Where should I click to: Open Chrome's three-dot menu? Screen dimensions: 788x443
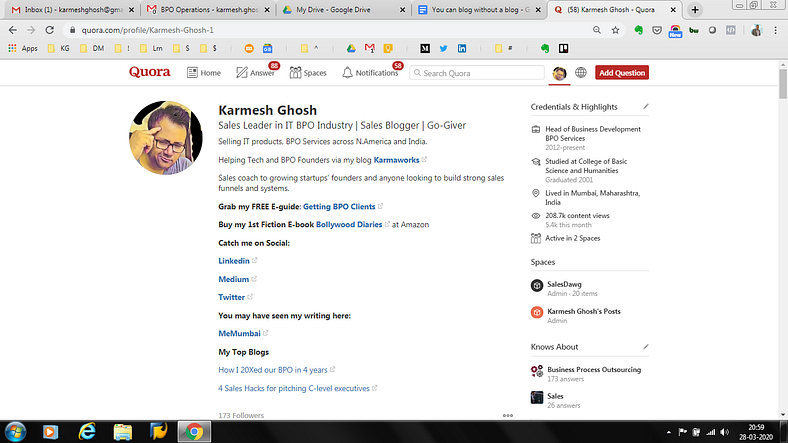(775, 30)
